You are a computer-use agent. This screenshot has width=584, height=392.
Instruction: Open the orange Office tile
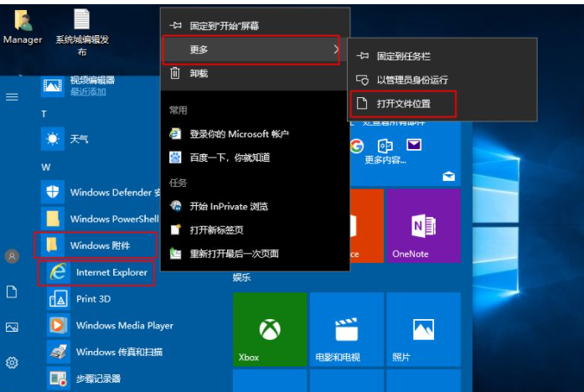click(x=366, y=225)
